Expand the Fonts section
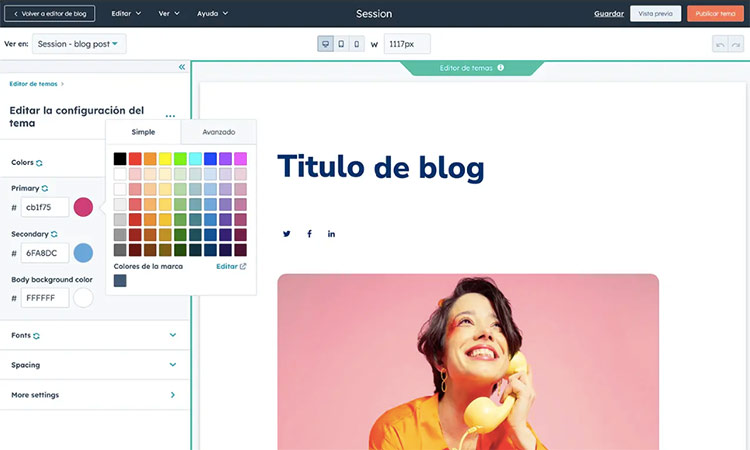 94,335
